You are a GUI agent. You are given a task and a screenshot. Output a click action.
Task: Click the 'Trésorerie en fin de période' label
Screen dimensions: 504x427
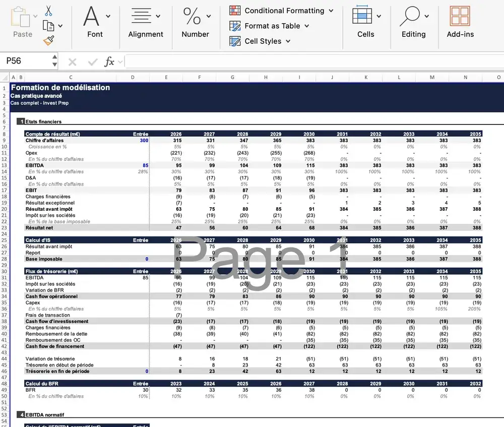tap(57, 372)
